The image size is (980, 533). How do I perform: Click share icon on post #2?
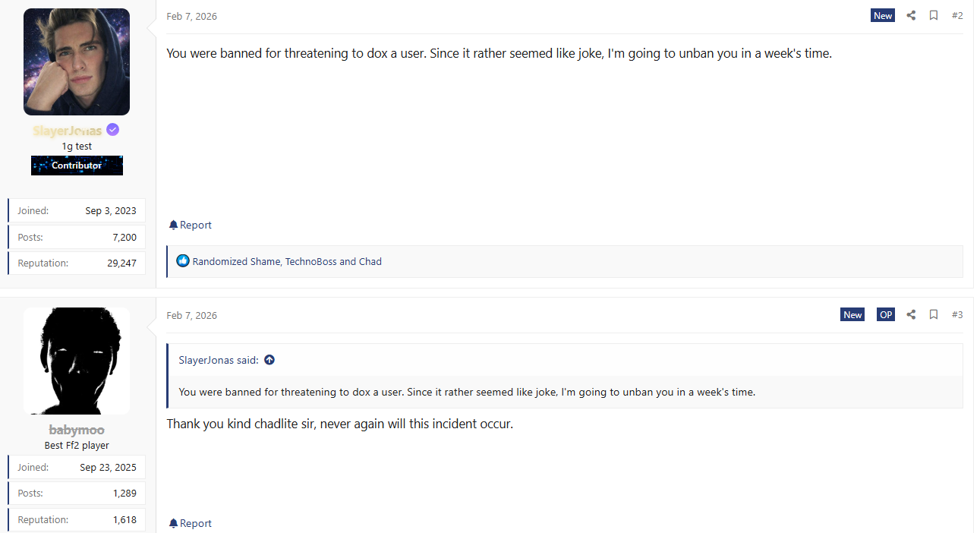[x=911, y=15]
